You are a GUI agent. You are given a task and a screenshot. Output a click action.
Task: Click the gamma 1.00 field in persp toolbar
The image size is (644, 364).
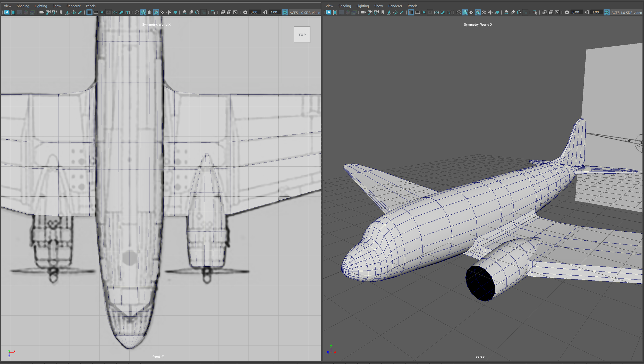pos(596,12)
